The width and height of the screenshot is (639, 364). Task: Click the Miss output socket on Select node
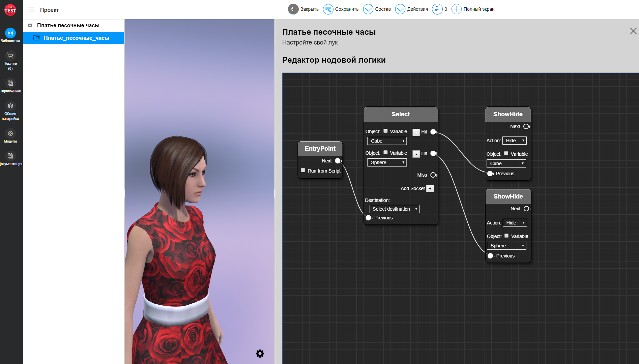point(433,175)
